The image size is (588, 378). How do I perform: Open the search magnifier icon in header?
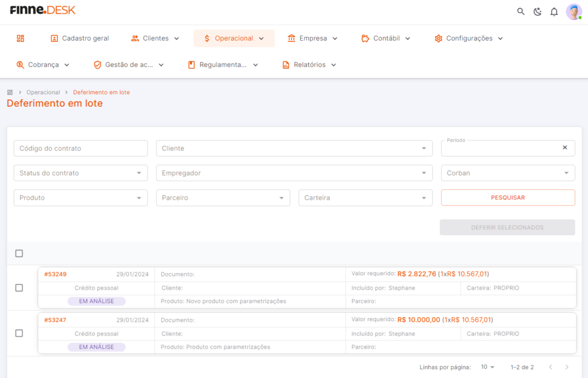[520, 11]
